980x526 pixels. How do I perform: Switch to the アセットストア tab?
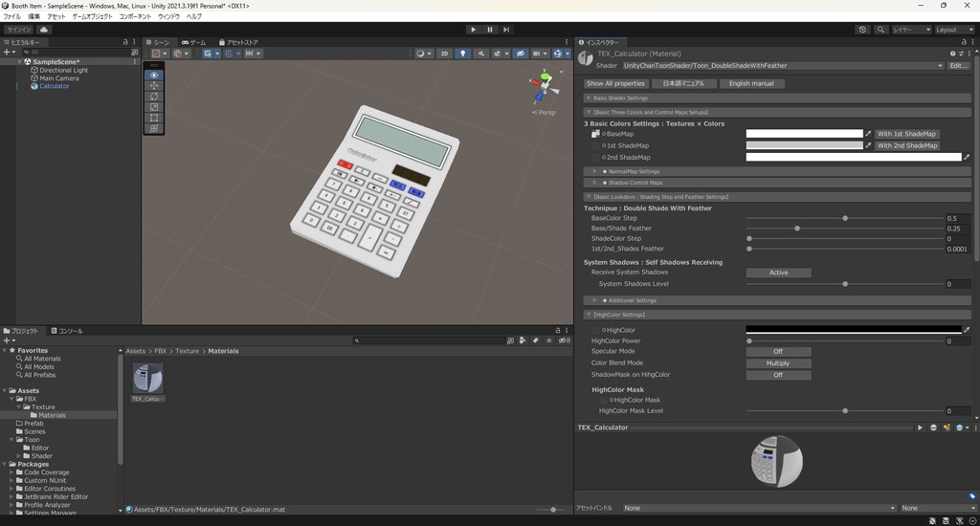238,42
